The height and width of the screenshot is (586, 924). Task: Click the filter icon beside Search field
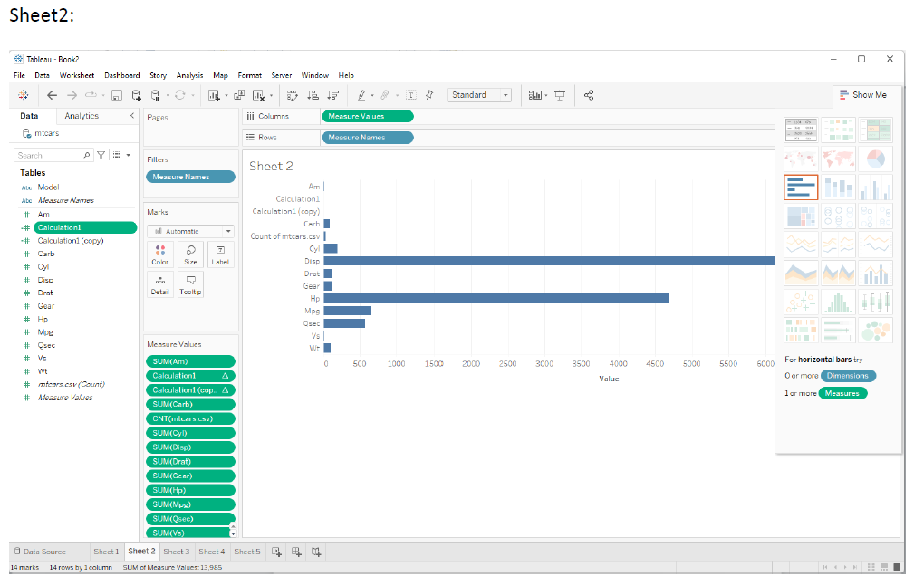click(x=101, y=155)
